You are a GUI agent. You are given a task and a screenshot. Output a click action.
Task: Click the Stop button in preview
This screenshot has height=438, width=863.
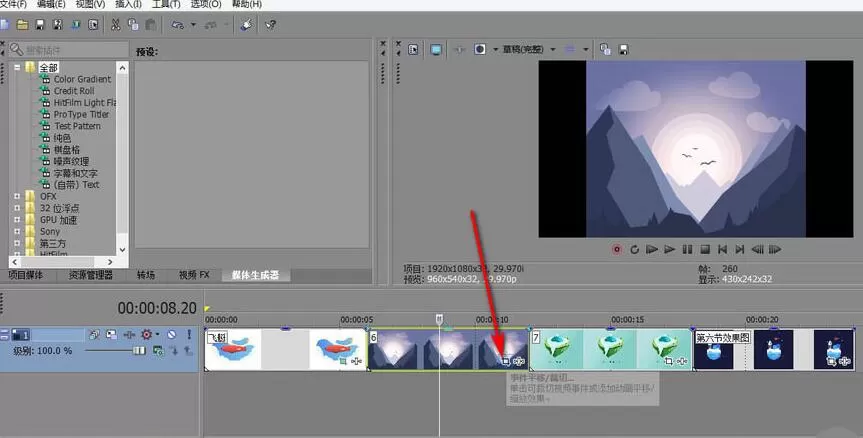705,249
